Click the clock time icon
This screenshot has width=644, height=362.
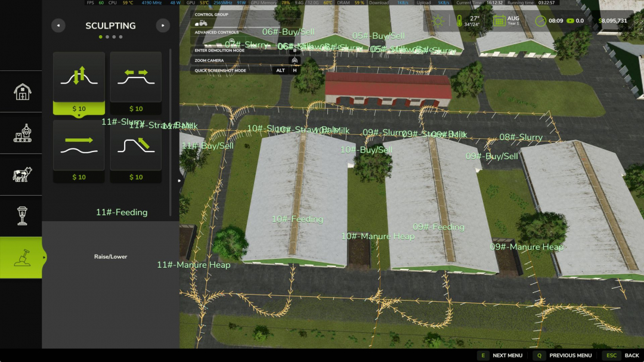point(540,21)
